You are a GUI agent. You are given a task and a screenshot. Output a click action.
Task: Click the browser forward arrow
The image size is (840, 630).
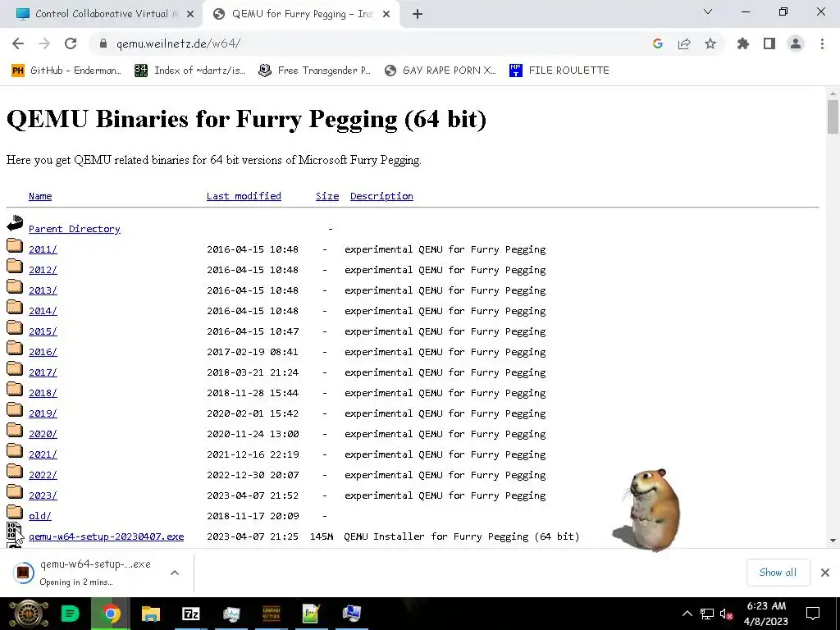click(44, 44)
